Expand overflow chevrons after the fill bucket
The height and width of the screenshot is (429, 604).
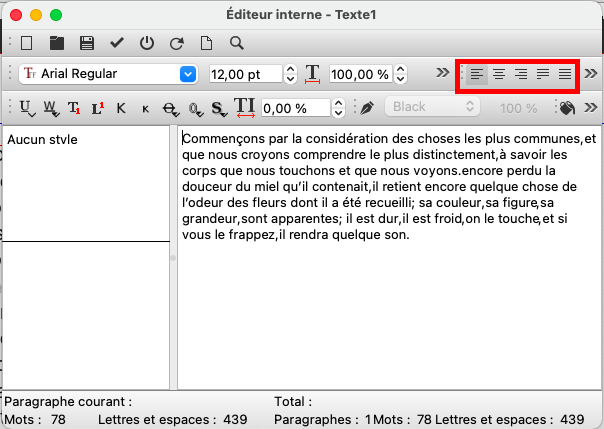[591, 107]
